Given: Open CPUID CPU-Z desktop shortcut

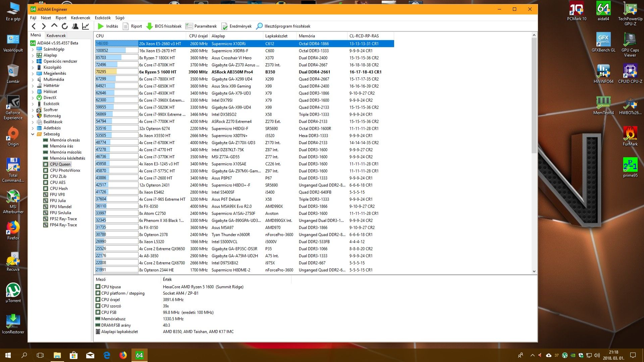Looking at the screenshot, I should (630, 74).
